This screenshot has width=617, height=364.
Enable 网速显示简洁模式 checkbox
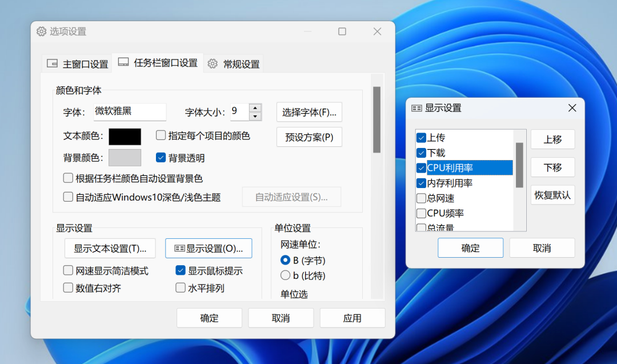click(x=68, y=270)
